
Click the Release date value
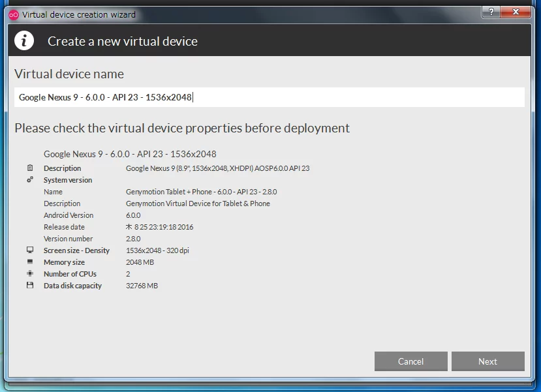coord(159,227)
